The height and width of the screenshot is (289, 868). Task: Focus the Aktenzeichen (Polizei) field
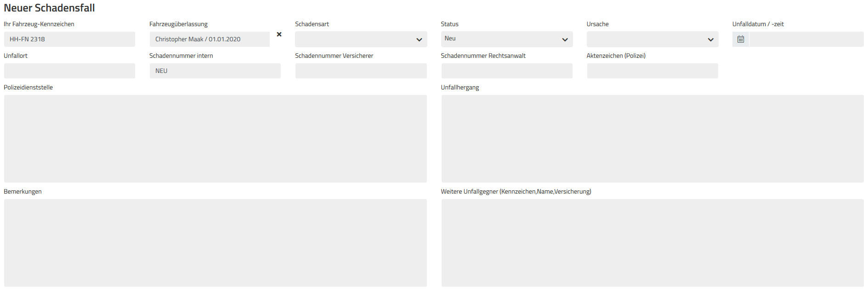point(652,71)
